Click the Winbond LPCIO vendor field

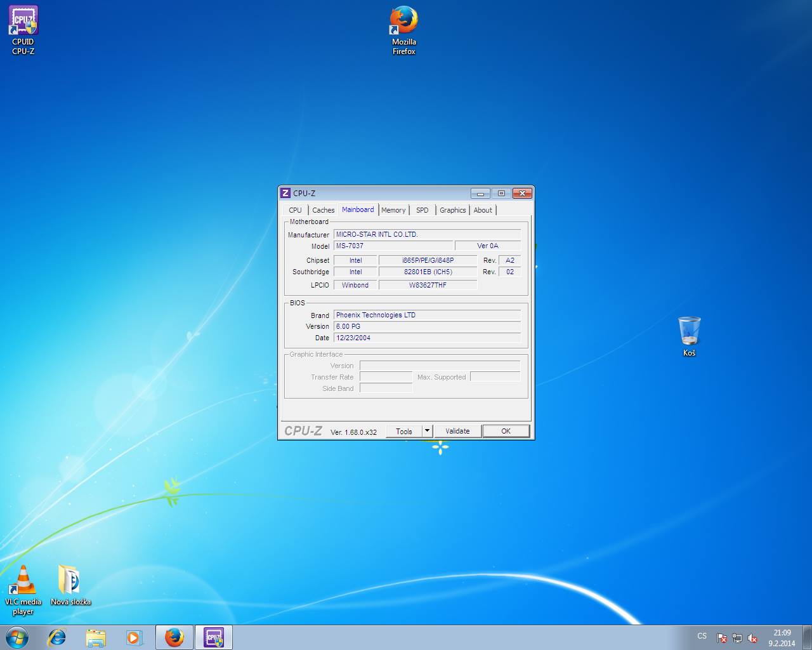point(355,285)
